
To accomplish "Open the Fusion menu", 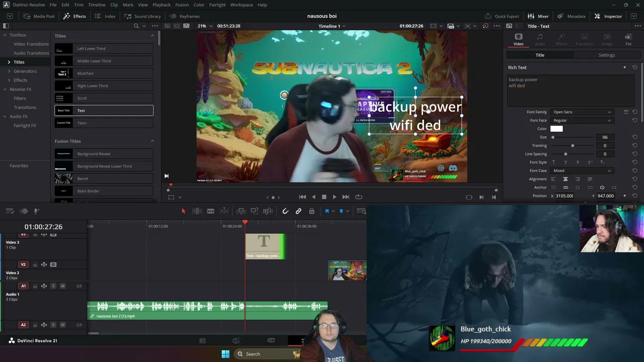I will pyautogui.click(x=182, y=5).
